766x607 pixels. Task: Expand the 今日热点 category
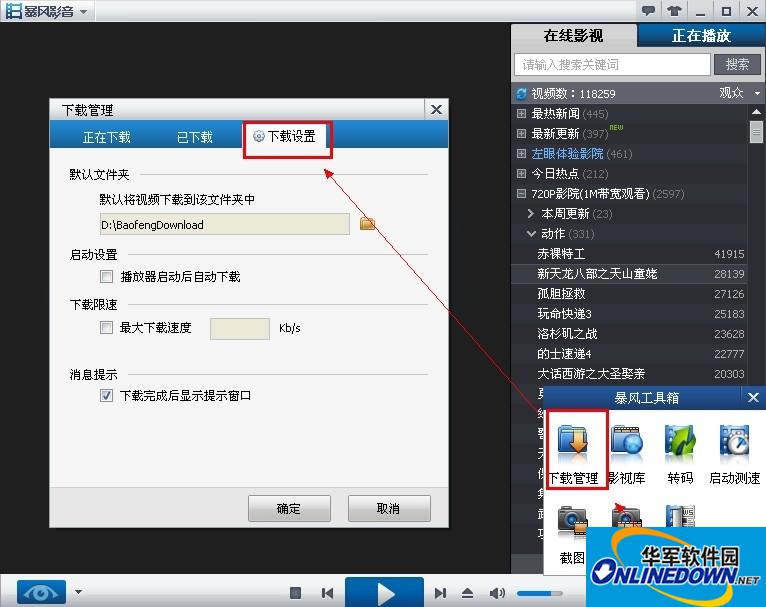point(522,173)
